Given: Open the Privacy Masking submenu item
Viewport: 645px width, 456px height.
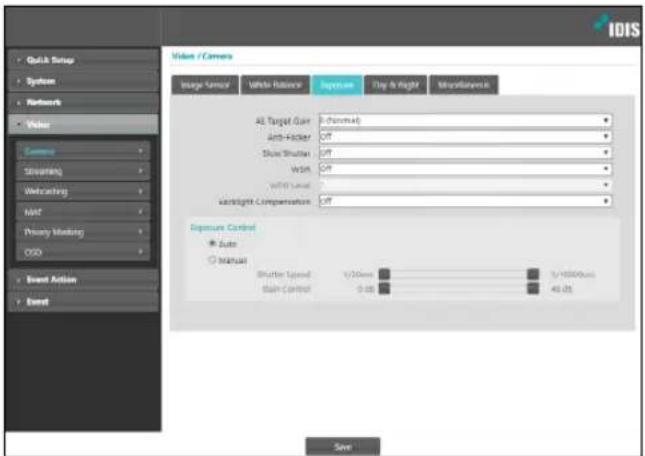Looking at the screenshot, I should pos(83,232).
